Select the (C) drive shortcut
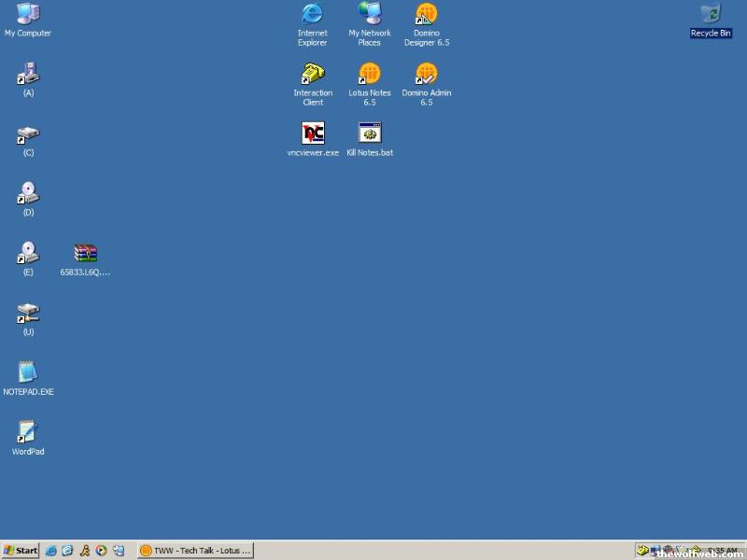747x560 pixels. click(x=28, y=136)
